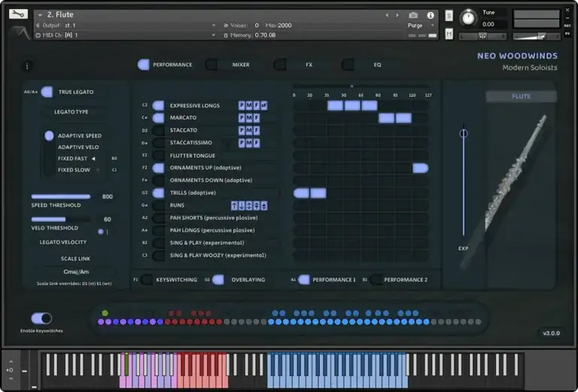Select the fourth runs direction icon
Screen dimensions: 578x392
click(x=257, y=205)
